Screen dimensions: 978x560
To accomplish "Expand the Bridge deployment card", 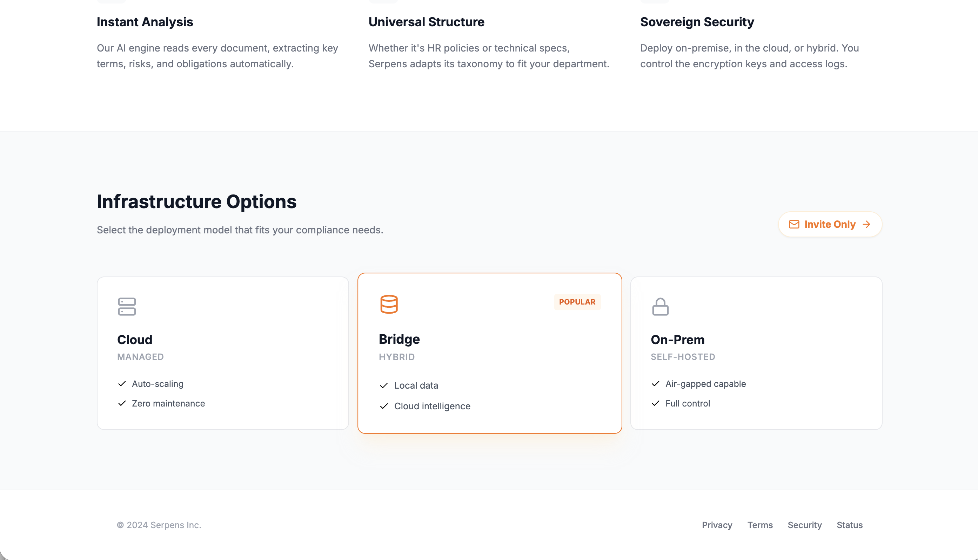I will point(489,354).
